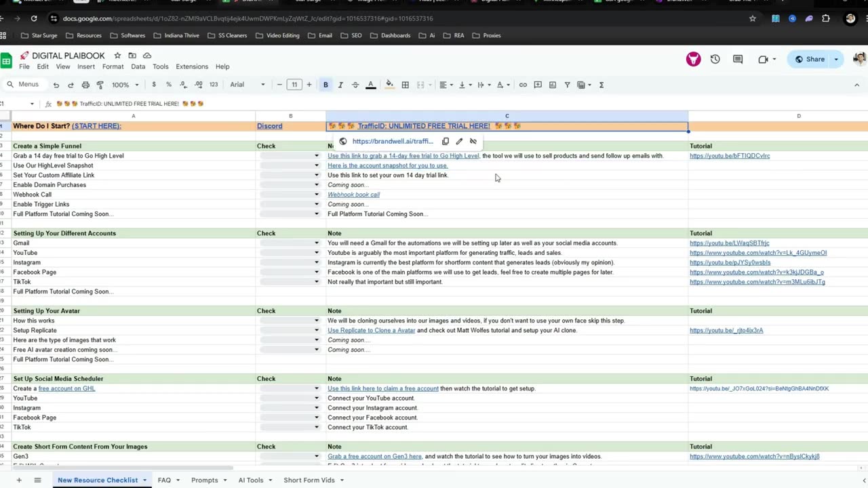868x488 pixels.
Task: Move document using folder icon
Action: click(x=132, y=56)
